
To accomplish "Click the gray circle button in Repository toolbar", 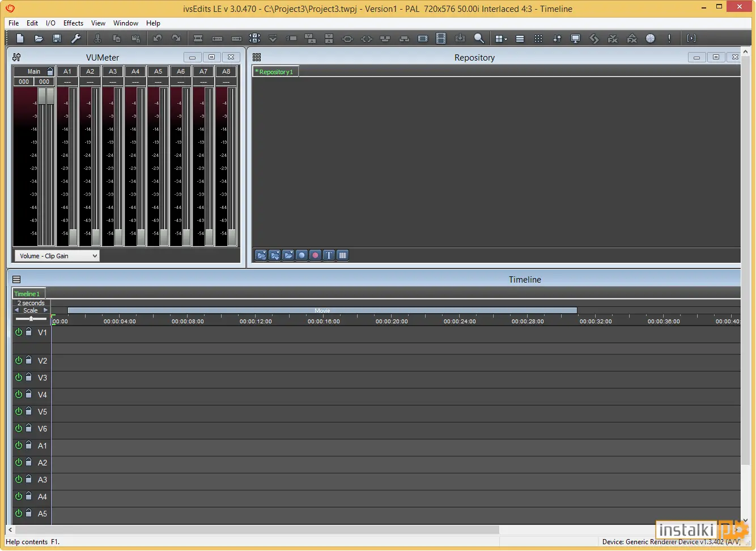I will pyautogui.click(x=302, y=255).
